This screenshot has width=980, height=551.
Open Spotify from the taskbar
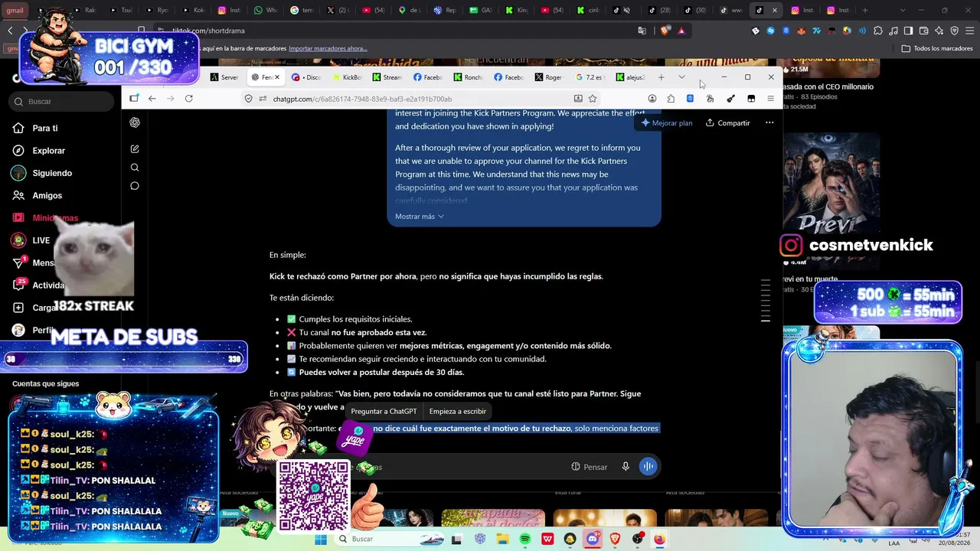(x=524, y=540)
